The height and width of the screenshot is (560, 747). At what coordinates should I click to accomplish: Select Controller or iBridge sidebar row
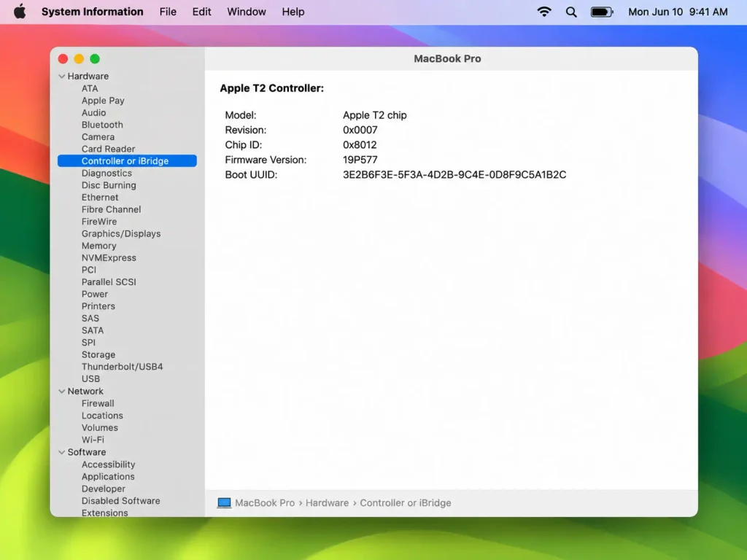click(127, 161)
